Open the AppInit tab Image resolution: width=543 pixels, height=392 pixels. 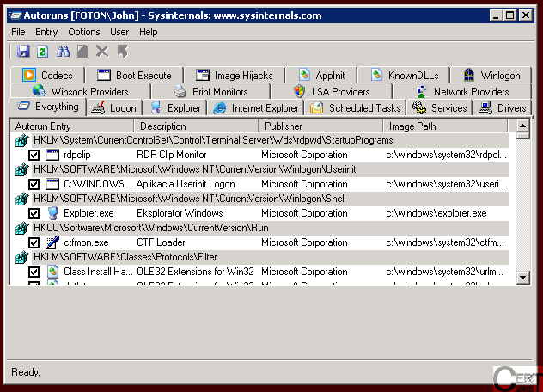click(x=321, y=75)
